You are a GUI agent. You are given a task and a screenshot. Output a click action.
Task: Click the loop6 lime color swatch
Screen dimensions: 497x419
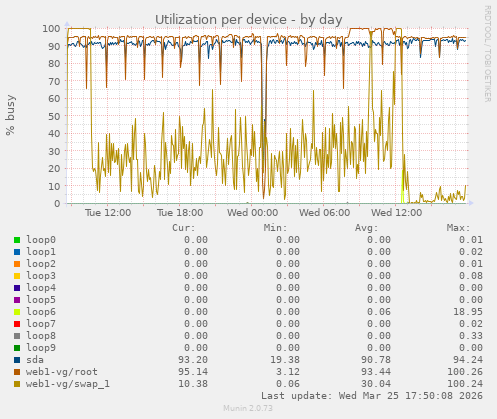[17, 312]
